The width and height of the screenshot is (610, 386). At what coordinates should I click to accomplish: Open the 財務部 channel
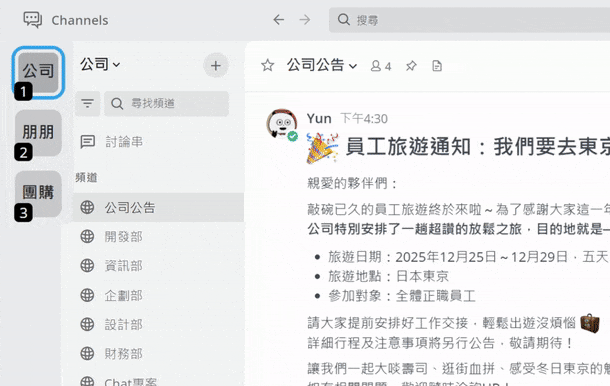pos(158,354)
